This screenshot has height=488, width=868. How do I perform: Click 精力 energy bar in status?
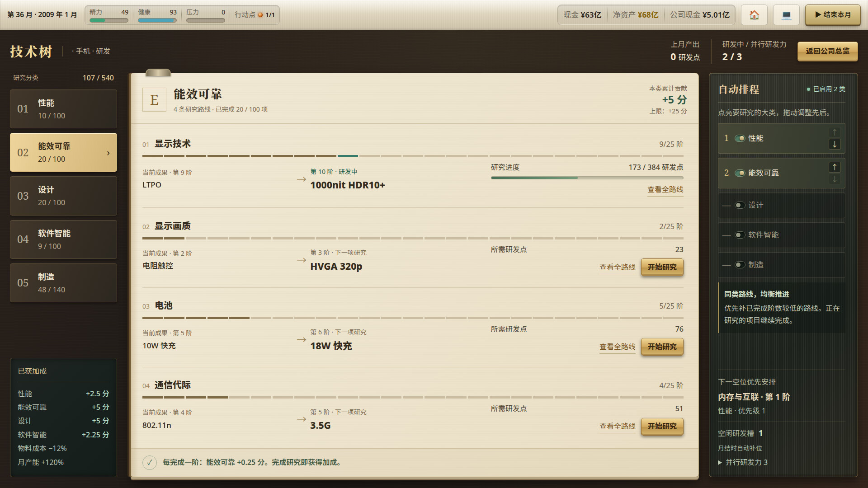tap(109, 20)
